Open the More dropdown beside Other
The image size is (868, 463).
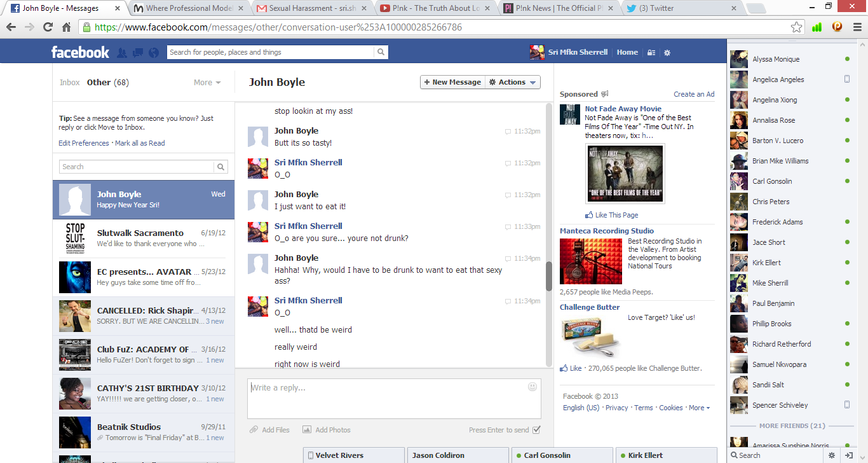tap(207, 83)
